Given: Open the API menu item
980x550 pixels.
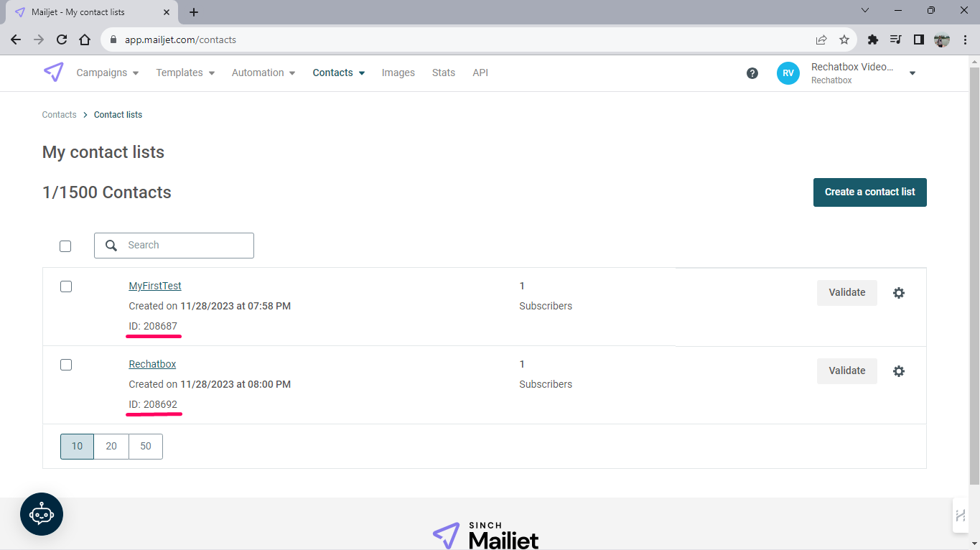Looking at the screenshot, I should (x=480, y=73).
